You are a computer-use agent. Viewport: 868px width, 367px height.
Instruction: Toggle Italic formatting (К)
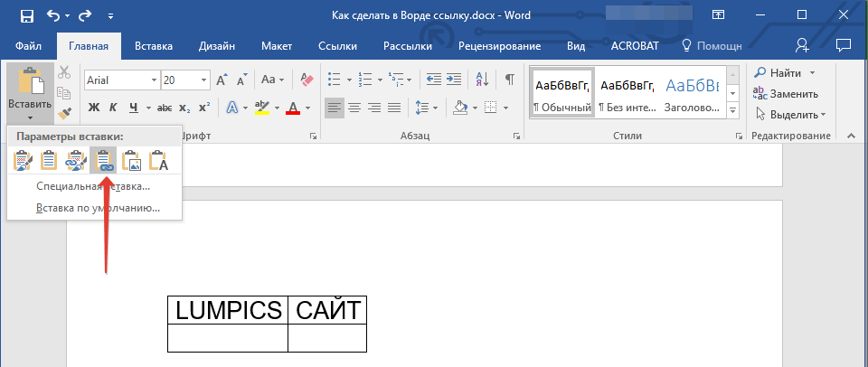(114, 108)
